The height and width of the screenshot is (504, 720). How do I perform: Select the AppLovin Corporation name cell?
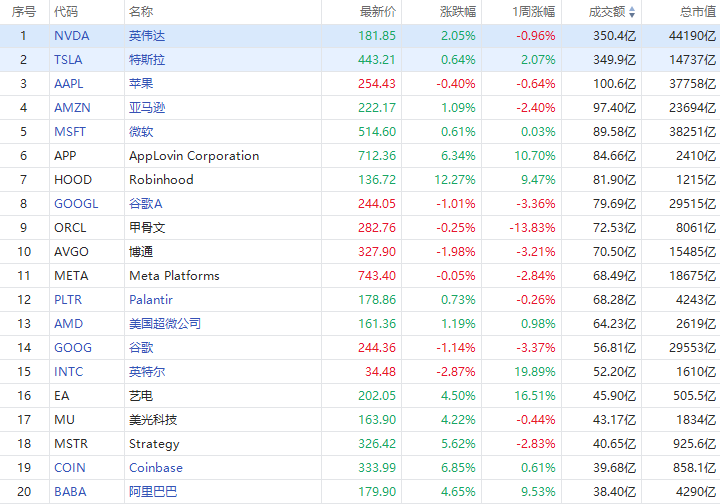tap(194, 156)
